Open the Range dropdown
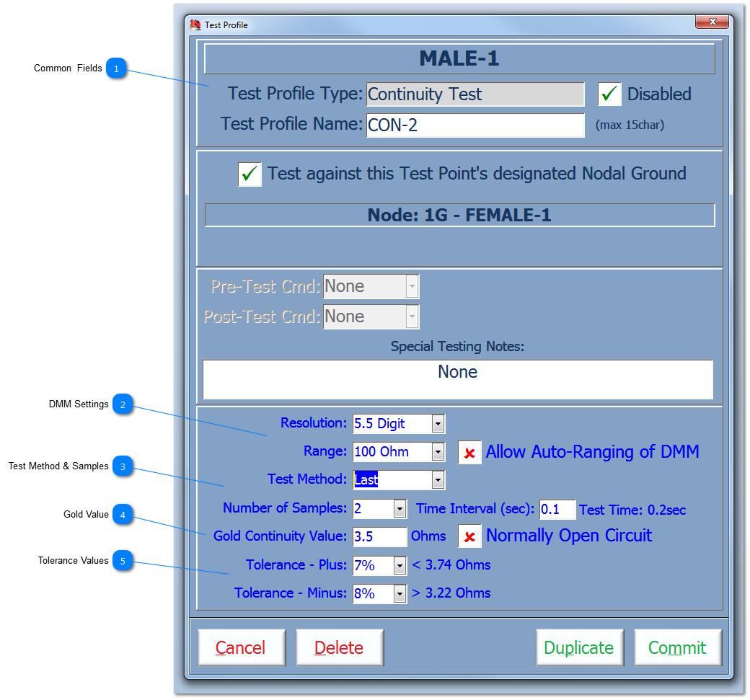The height and width of the screenshot is (700, 750). click(436, 451)
